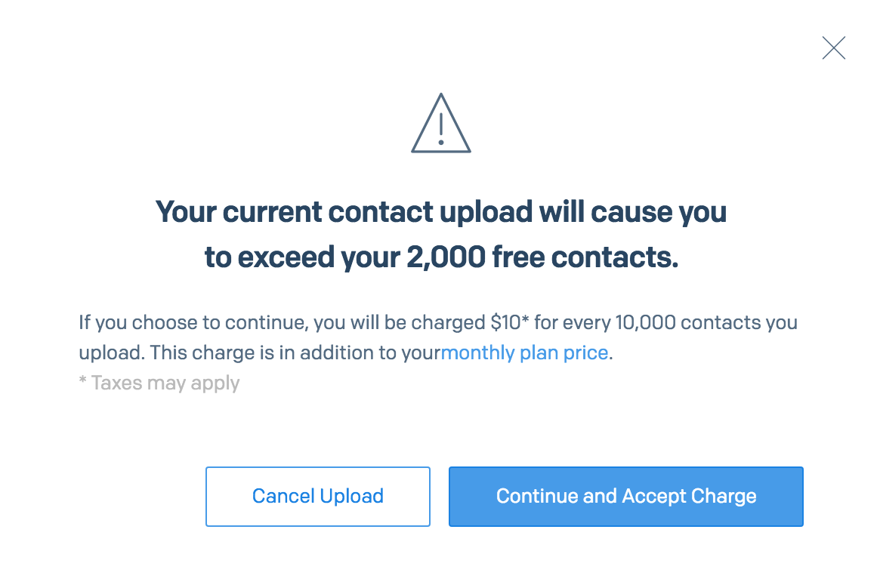
Task: Click the heading line 'Your current contact upload'
Action: pyautogui.click(x=344, y=212)
